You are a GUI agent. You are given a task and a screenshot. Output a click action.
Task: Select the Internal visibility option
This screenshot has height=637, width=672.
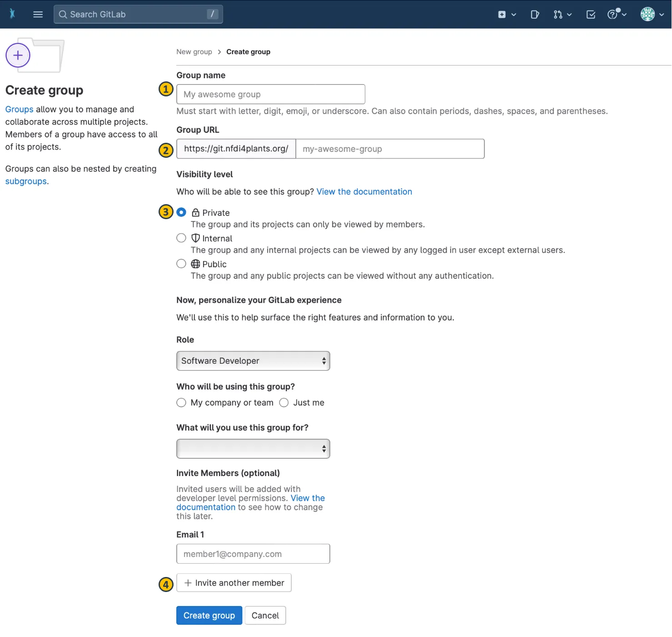(x=181, y=238)
